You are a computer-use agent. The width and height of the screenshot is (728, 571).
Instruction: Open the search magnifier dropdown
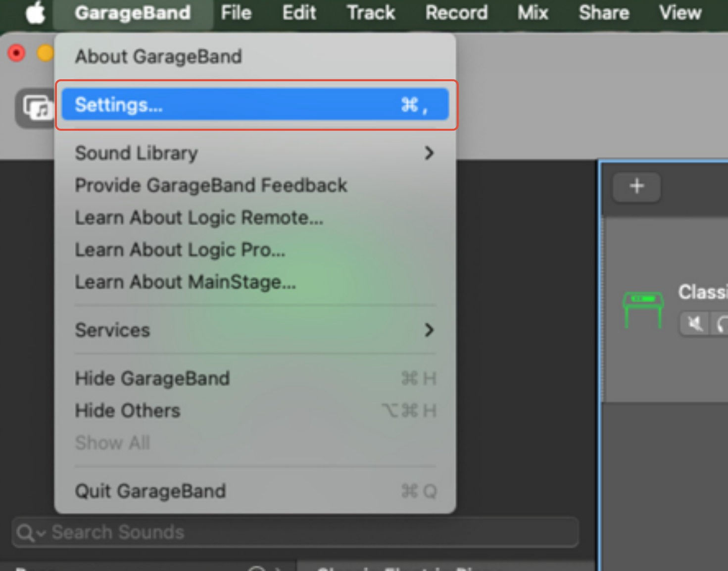(x=31, y=533)
